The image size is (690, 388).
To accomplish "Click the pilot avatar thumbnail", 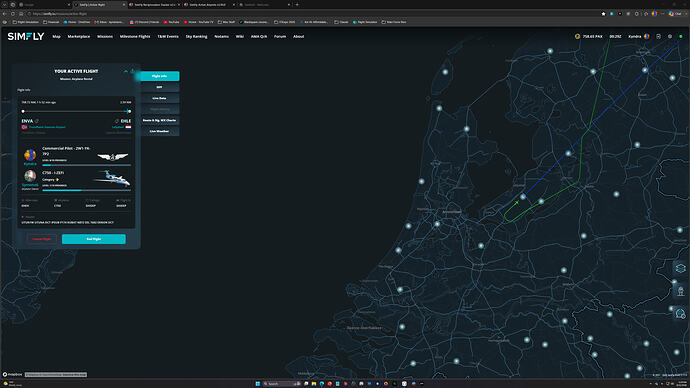I will click(30, 155).
